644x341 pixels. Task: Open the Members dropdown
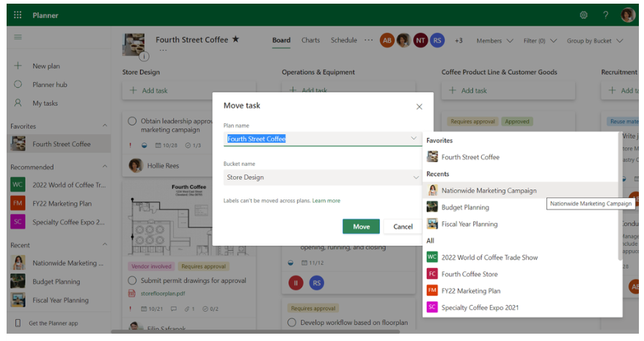click(x=494, y=40)
